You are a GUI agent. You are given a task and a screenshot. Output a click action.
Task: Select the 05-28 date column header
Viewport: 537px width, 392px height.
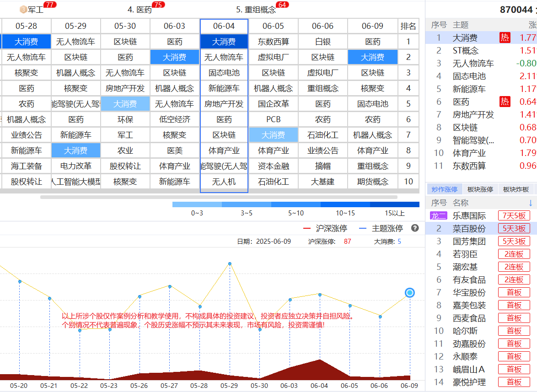click(27, 26)
